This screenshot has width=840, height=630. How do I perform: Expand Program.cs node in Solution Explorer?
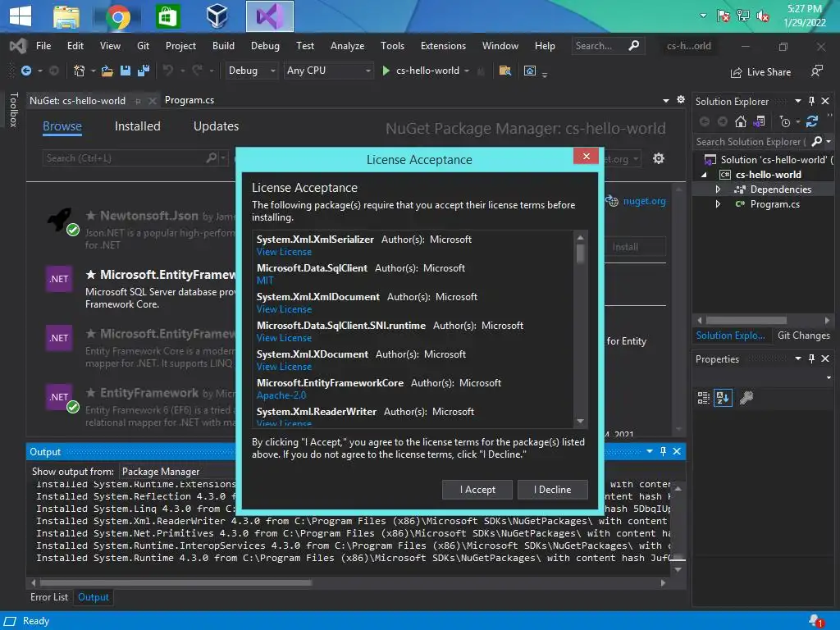pyautogui.click(x=718, y=204)
